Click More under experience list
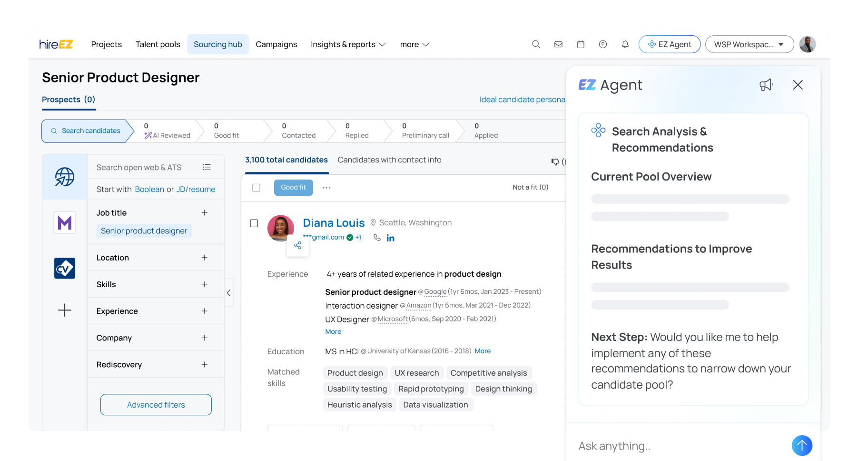868x461 pixels. pos(333,331)
